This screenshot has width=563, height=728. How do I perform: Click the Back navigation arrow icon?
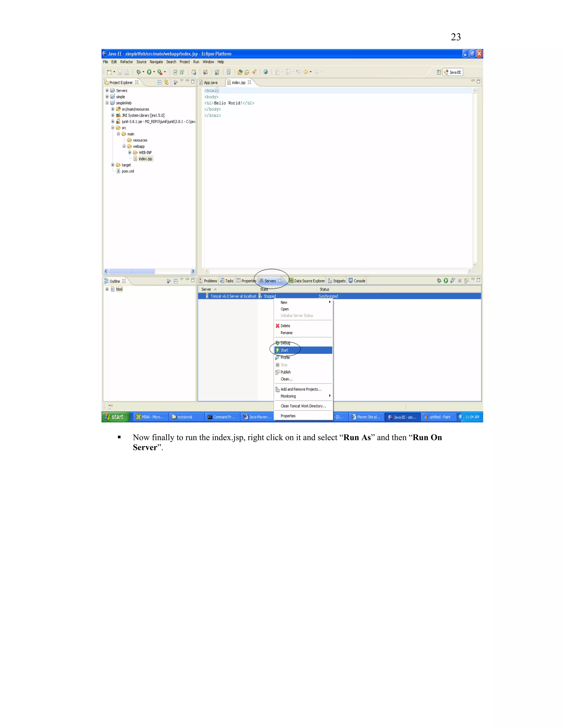point(305,72)
